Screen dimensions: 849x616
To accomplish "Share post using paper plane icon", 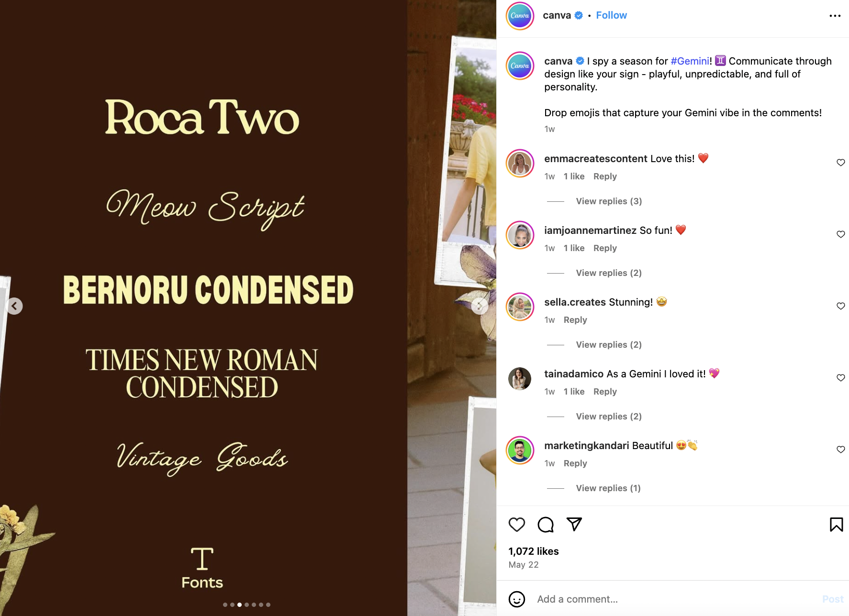I will [574, 525].
